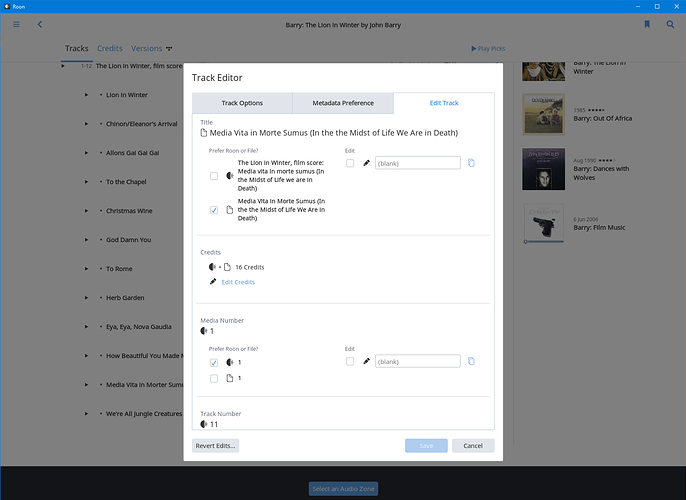The image size is (686, 500).
Task: Select track Media Vita in Morter Sumus in list
Action: point(144,385)
